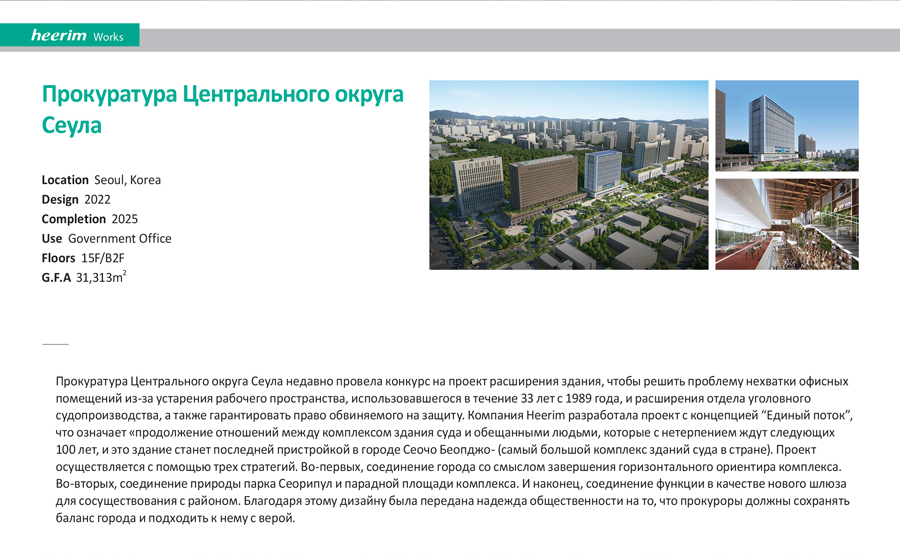
Task: Open the blue-sky tower rendering thumbnail
Action: pos(787,126)
